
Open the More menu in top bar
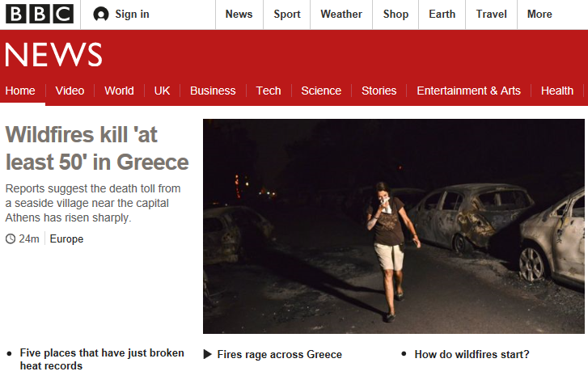pyautogui.click(x=539, y=14)
